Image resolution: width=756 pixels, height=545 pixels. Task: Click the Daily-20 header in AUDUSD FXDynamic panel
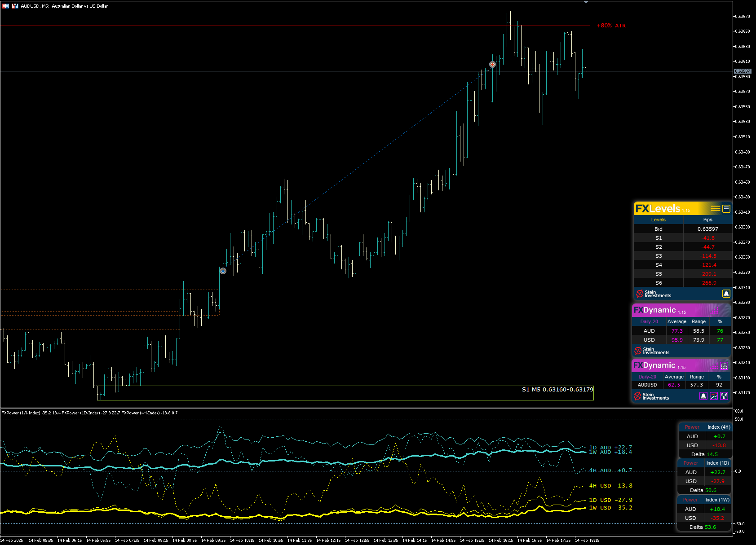click(647, 377)
